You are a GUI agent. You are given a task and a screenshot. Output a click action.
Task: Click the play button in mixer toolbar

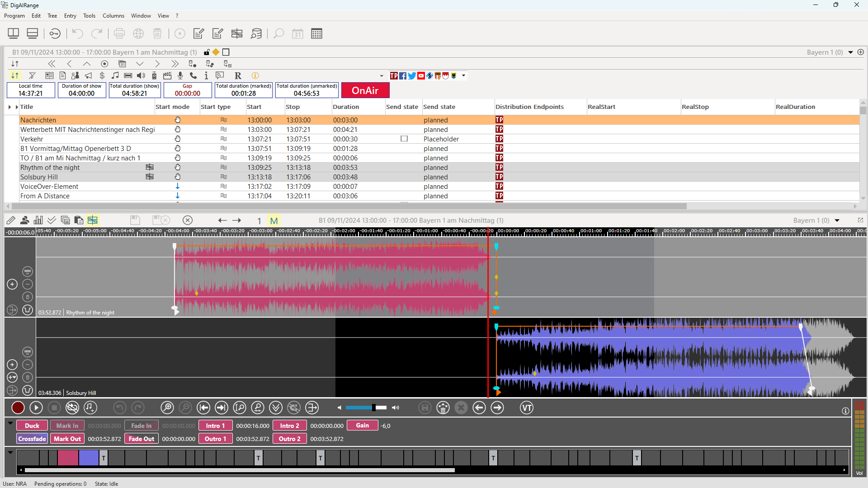(36, 408)
